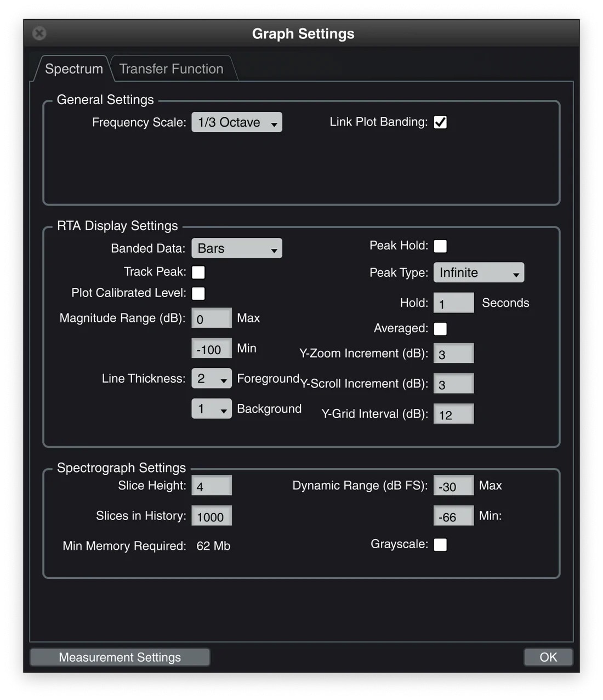Enable Track Peak option

click(x=198, y=272)
